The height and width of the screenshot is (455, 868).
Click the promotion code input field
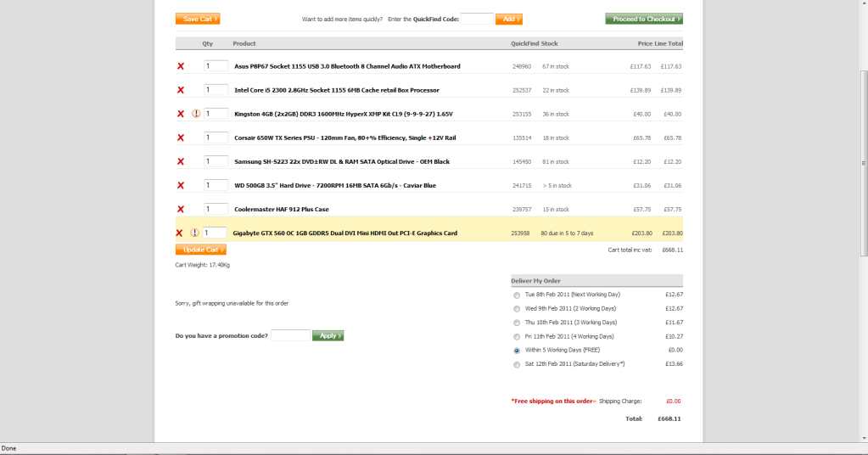[290, 335]
